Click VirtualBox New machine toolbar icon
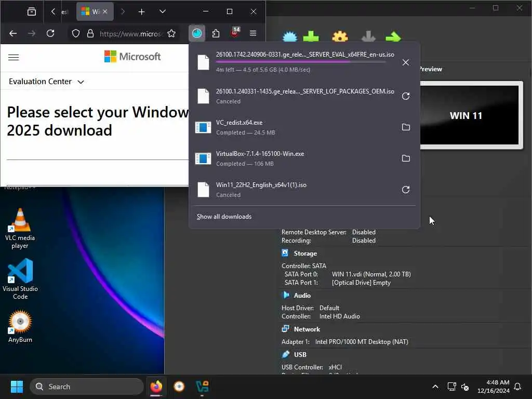 coord(290,37)
